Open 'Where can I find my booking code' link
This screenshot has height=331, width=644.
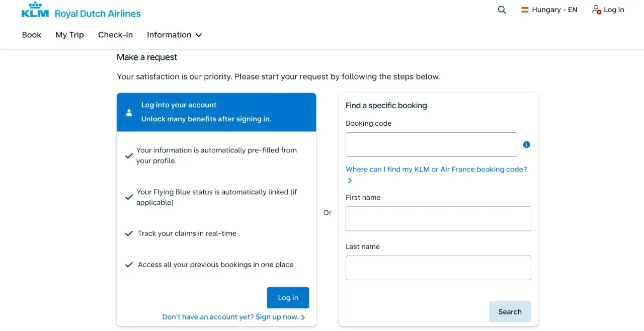tap(436, 170)
